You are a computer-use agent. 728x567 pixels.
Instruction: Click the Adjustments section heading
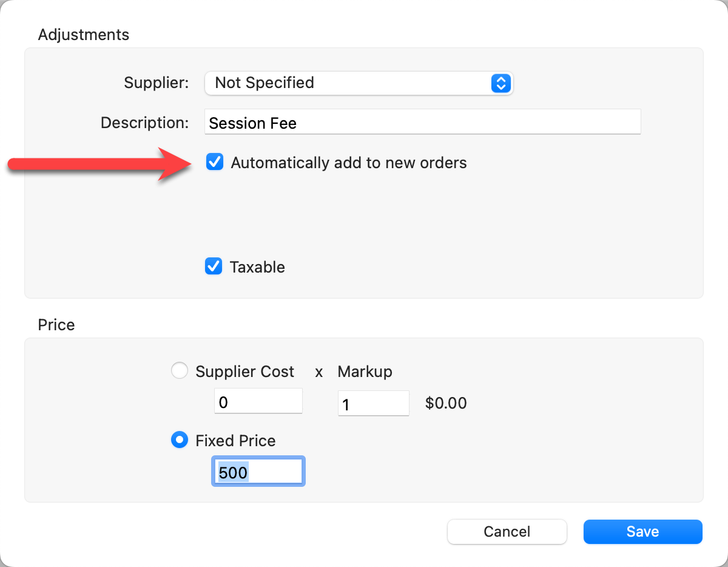pyautogui.click(x=84, y=35)
